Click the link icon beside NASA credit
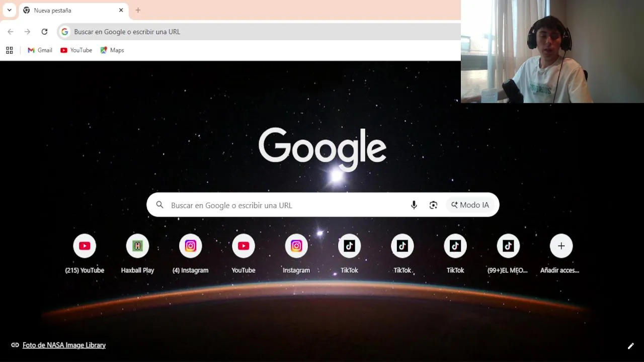Viewport: 644px width, 362px height. 15,345
